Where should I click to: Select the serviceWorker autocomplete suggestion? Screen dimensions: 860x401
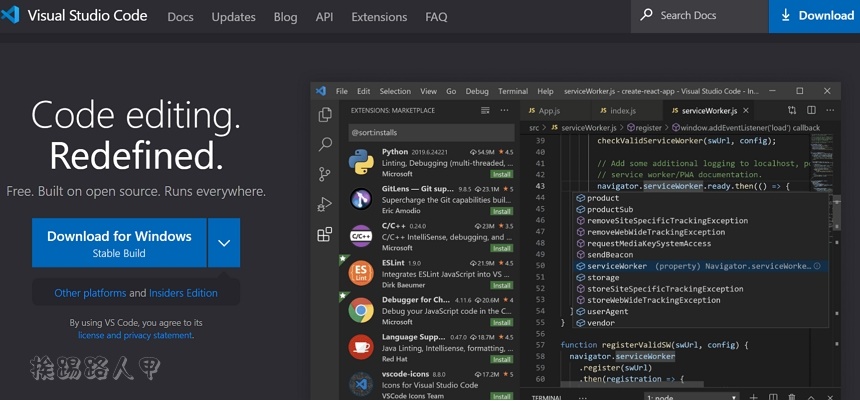pyautogui.click(x=700, y=266)
